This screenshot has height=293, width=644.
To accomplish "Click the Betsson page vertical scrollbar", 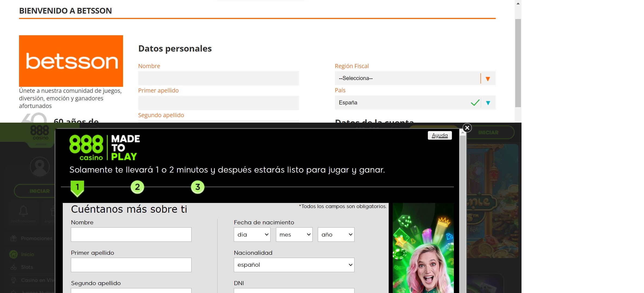I will tap(518, 63).
